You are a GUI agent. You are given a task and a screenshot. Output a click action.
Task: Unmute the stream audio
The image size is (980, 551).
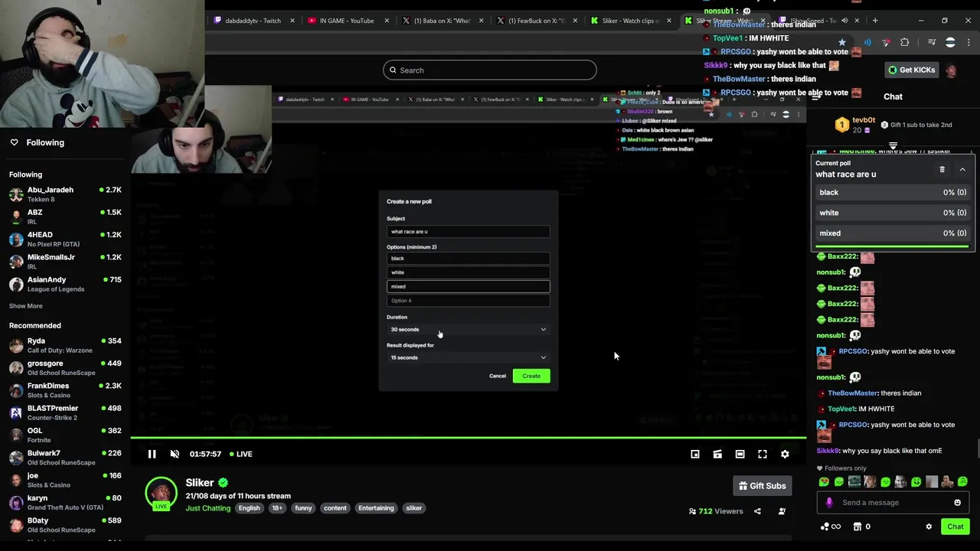[x=175, y=454]
